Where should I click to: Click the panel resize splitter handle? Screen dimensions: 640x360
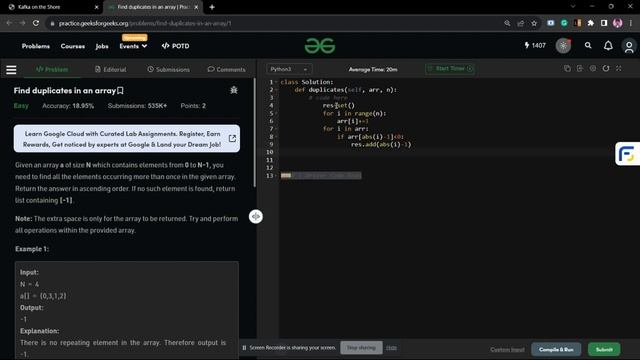click(x=256, y=216)
